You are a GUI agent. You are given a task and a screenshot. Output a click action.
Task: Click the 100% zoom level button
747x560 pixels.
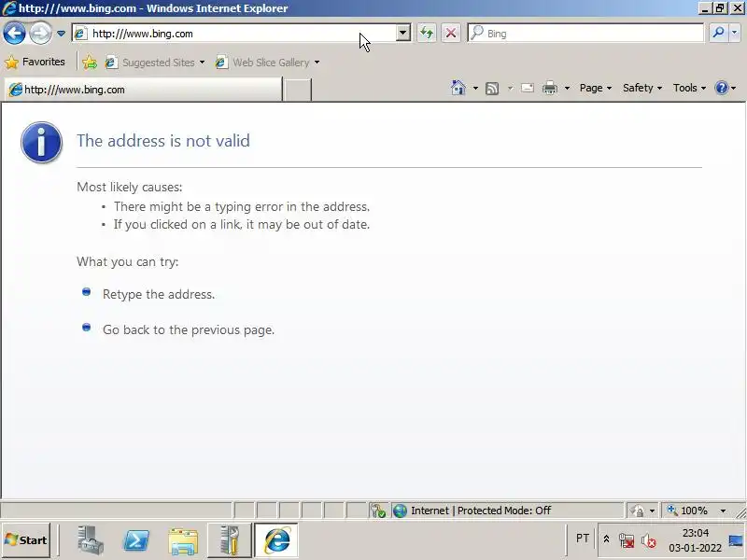point(687,511)
